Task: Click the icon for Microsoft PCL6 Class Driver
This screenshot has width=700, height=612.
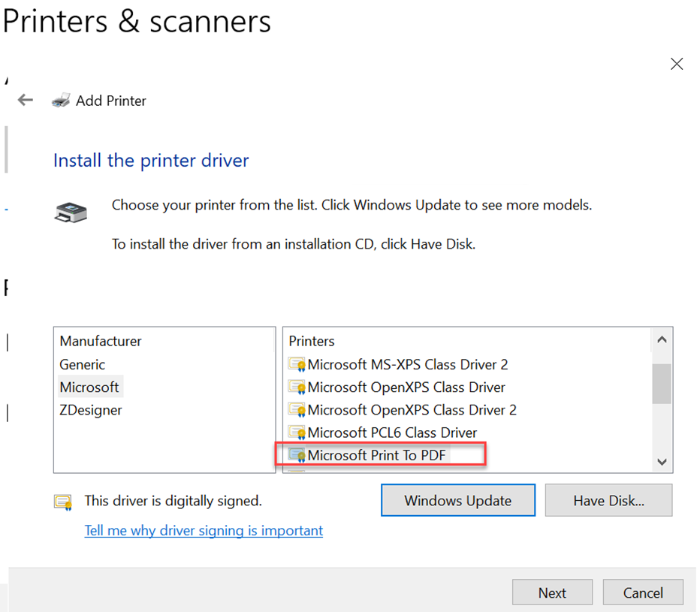Action: pos(297,433)
